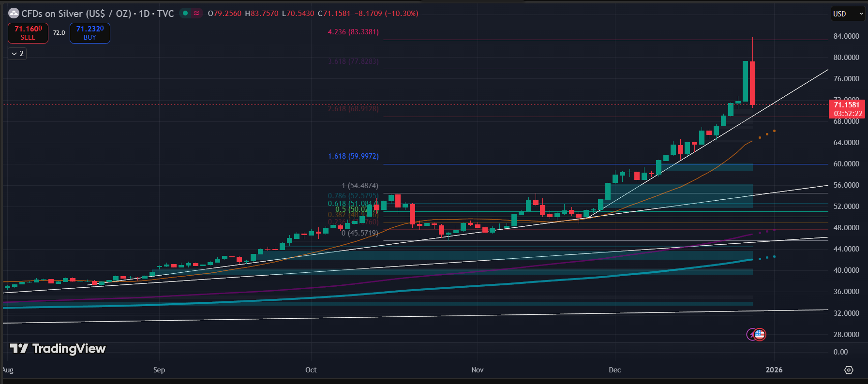
Task: Click the 40.0000 price axis label
Action: 846,270
